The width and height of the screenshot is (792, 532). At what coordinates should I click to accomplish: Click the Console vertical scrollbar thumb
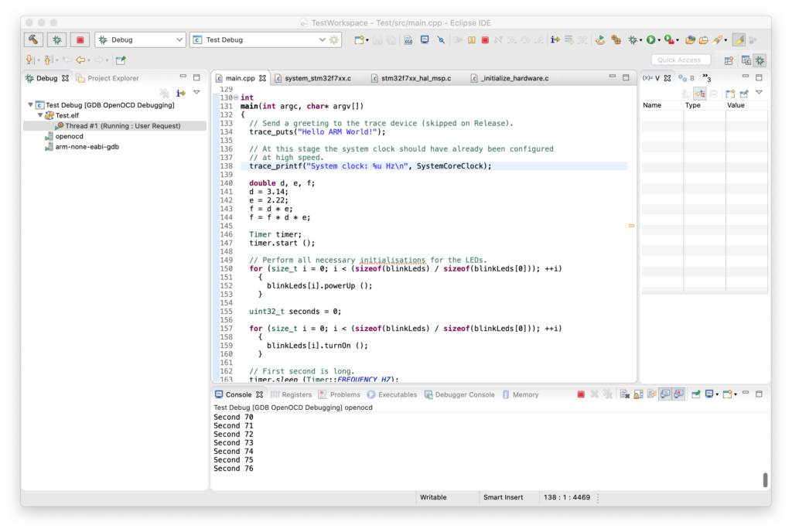tap(765, 479)
